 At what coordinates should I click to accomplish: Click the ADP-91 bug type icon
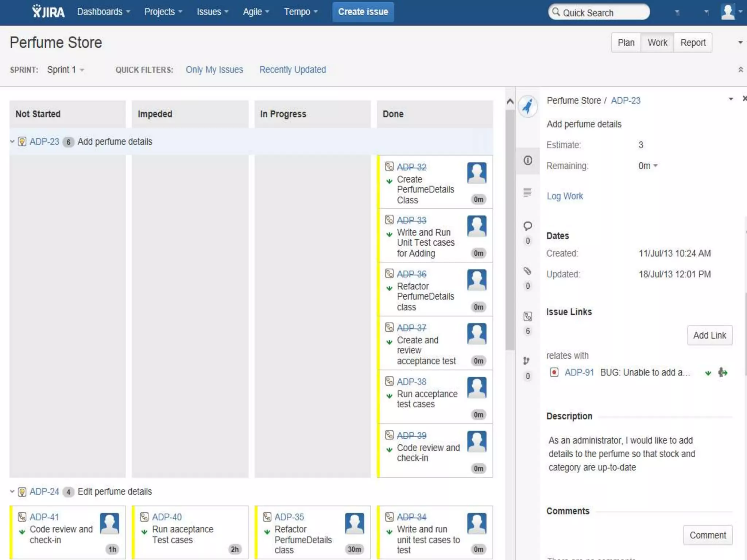point(554,372)
